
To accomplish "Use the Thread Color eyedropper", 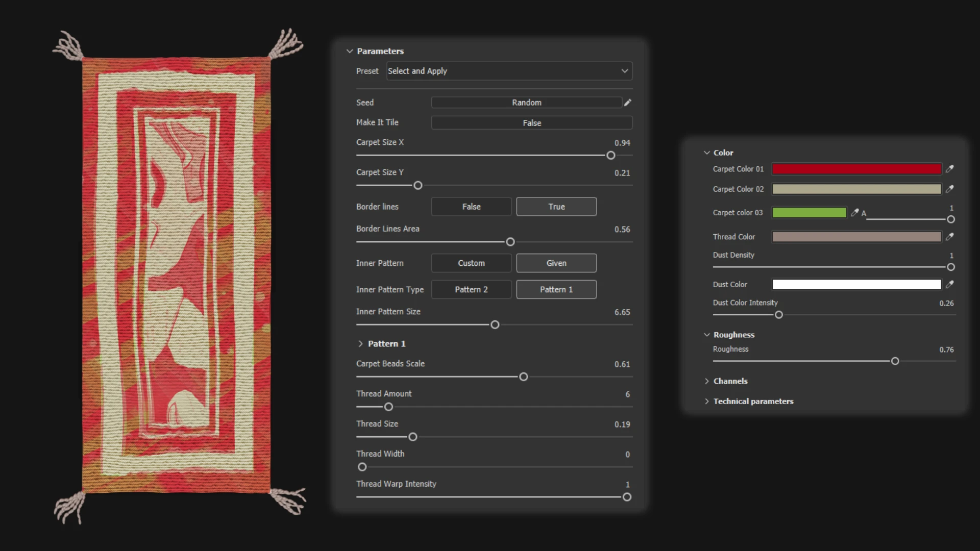I will click(x=949, y=237).
